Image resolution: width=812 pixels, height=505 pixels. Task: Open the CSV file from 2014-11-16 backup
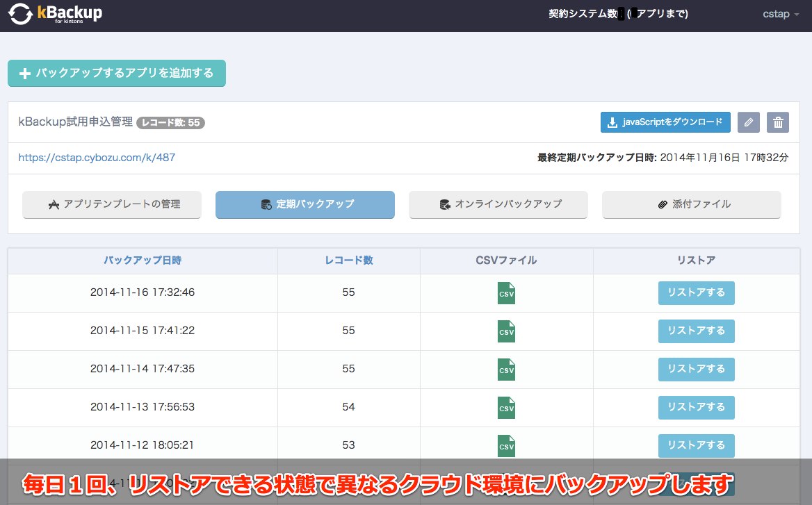(505, 292)
